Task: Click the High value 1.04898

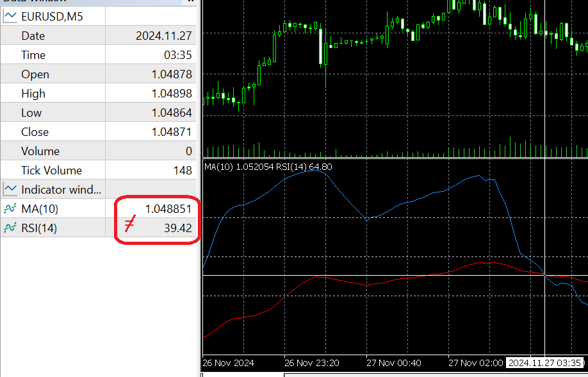Action: click(172, 94)
